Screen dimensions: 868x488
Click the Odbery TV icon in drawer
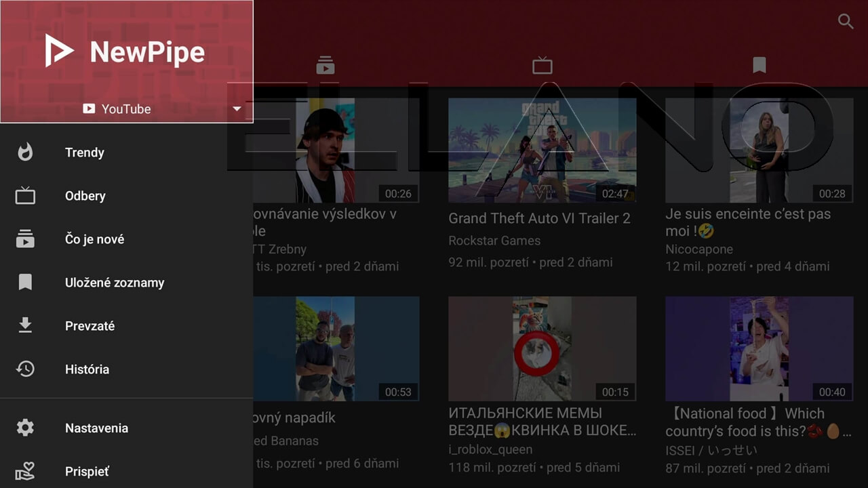pyautogui.click(x=25, y=195)
